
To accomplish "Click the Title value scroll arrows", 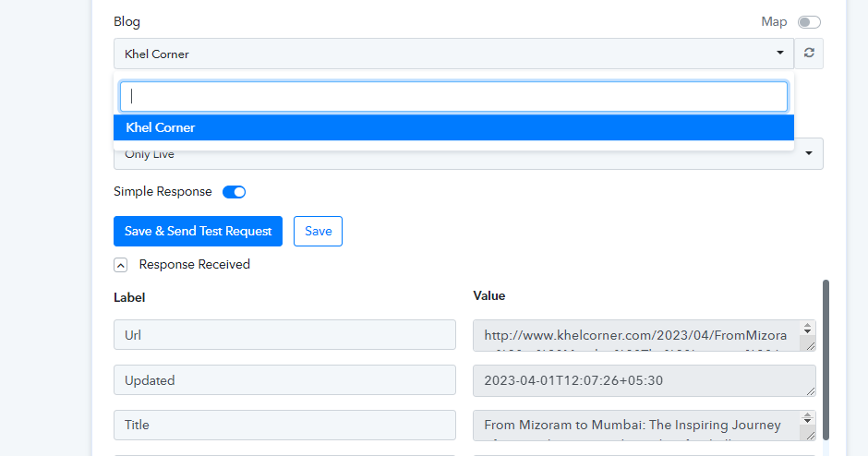I will (x=808, y=418).
